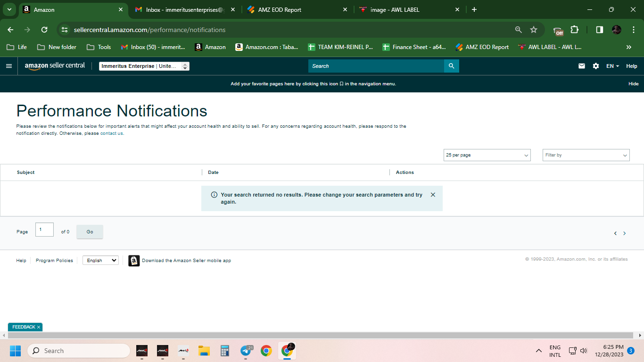Screen dimensions: 644x362
Task: Open the Seller Central hamburger menu
Action: point(8,66)
